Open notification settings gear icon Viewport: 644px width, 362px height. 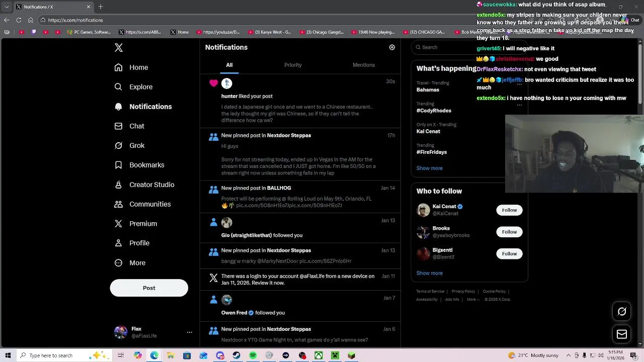392,47
